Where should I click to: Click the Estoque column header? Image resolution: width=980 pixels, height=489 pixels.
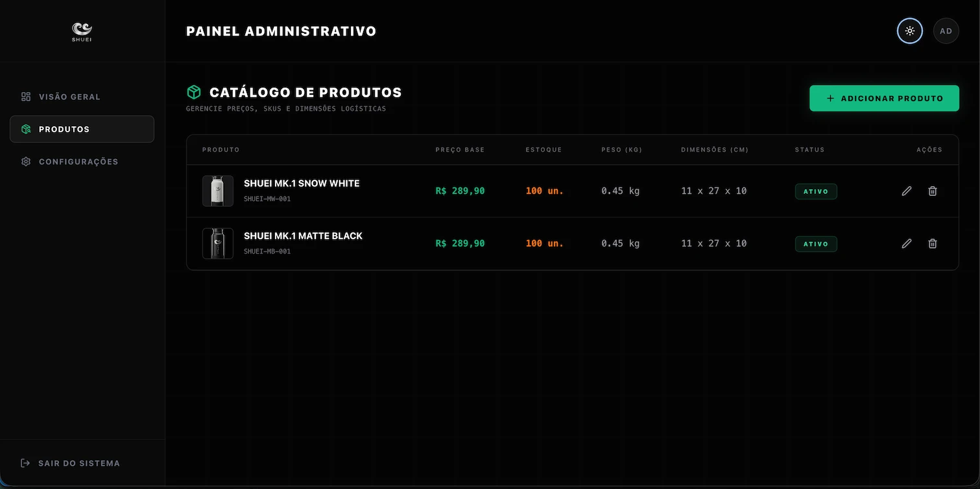pyautogui.click(x=544, y=150)
